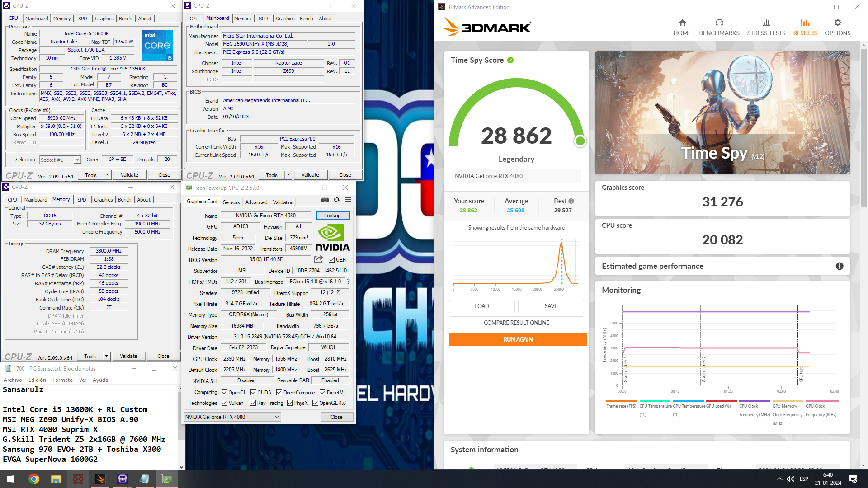868x488 pixels.
Task: Toggle the PhysX checkbox
Action: [290, 403]
